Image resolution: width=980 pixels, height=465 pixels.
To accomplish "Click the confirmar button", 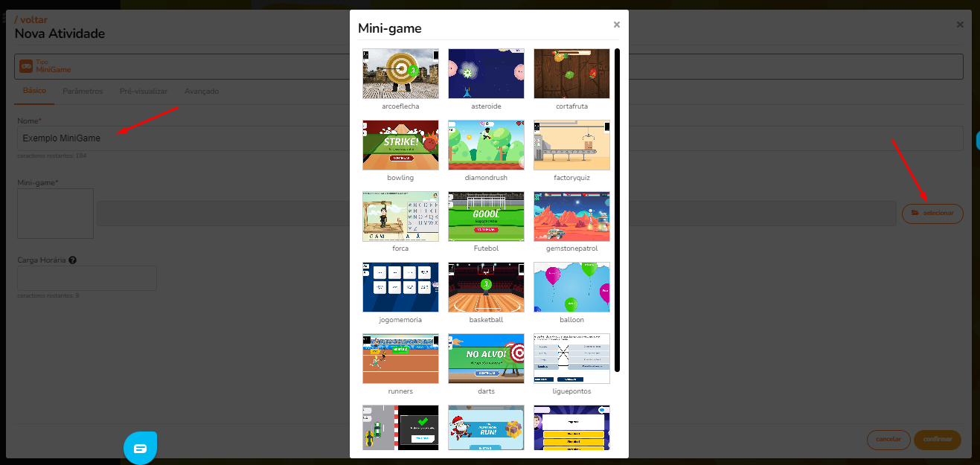I will tap(938, 440).
